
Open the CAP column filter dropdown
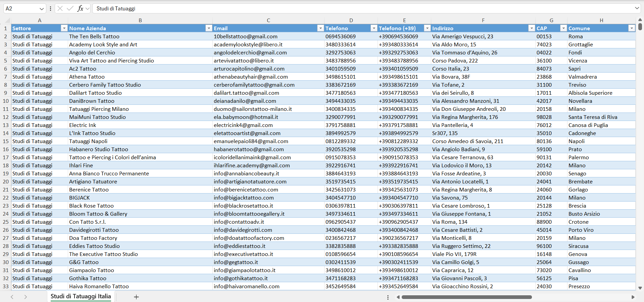564,28
